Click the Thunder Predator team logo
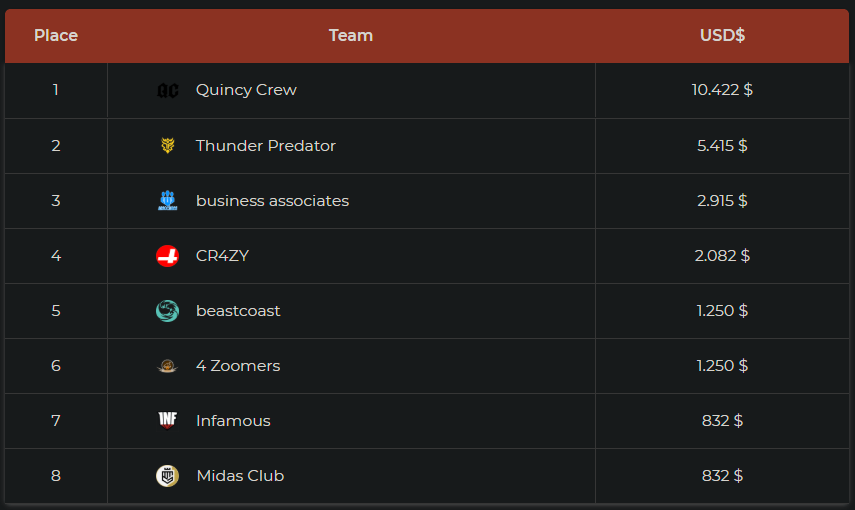The image size is (855, 510). pyautogui.click(x=168, y=146)
